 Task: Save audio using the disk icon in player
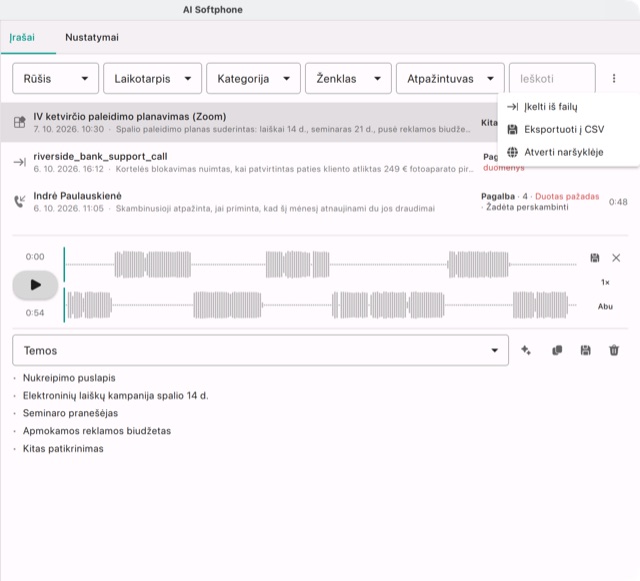coord(595,258)
